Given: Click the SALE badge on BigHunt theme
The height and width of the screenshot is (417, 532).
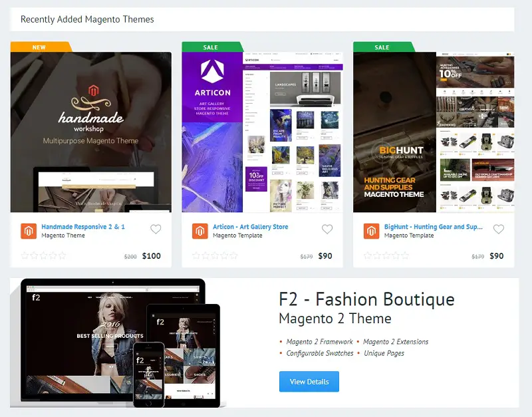Looking at the screenshot, I should tap(384, 47).
